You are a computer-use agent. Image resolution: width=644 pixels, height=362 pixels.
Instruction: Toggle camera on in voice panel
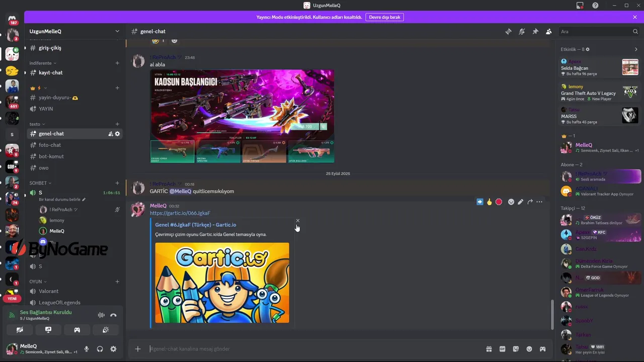point(20,330)
